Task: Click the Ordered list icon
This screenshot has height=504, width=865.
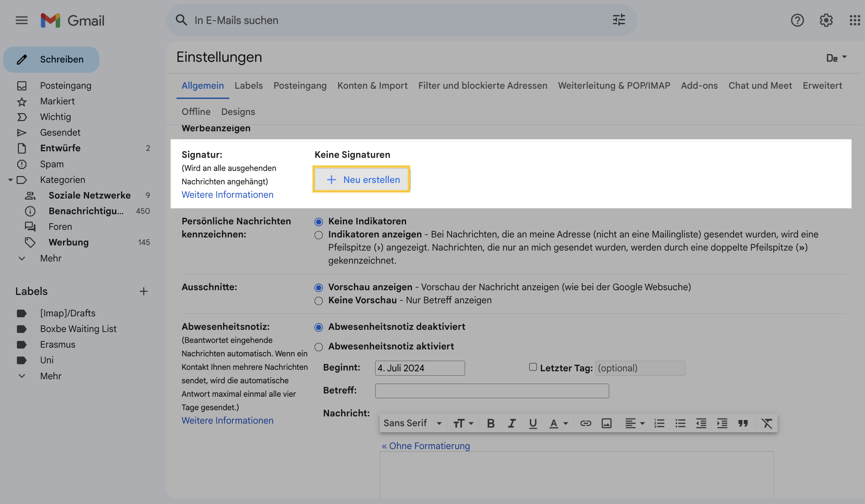Action: 659,423
